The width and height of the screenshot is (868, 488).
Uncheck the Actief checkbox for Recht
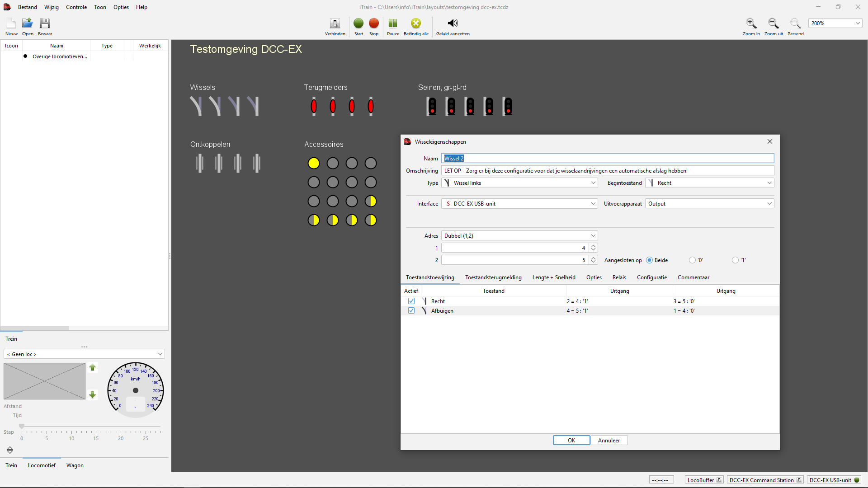411,301
